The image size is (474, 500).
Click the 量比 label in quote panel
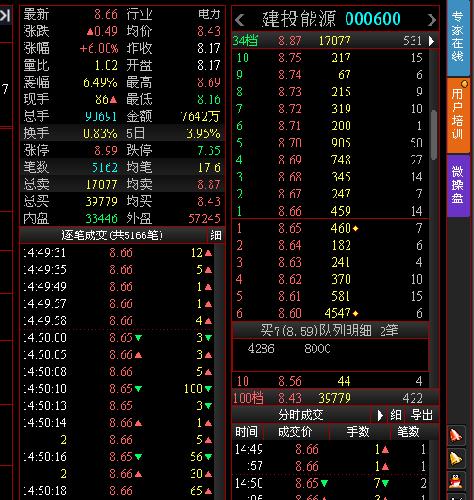point(36,65)
